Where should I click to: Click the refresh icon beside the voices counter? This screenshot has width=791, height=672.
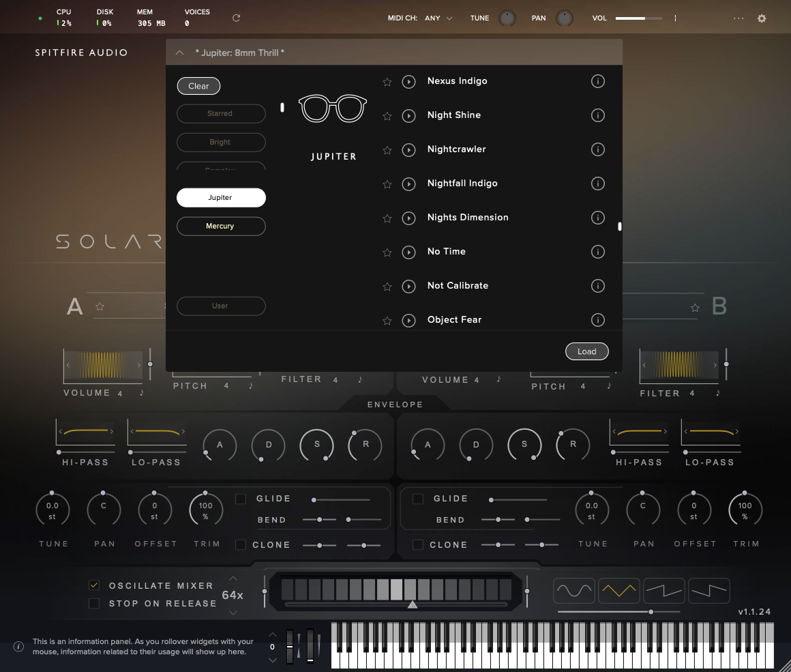(x=236, y=18)
